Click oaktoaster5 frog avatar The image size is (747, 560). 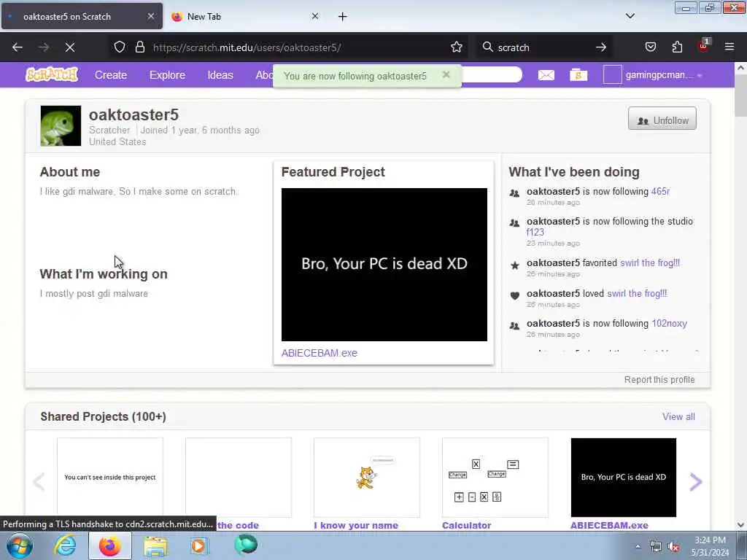(61, 125)
